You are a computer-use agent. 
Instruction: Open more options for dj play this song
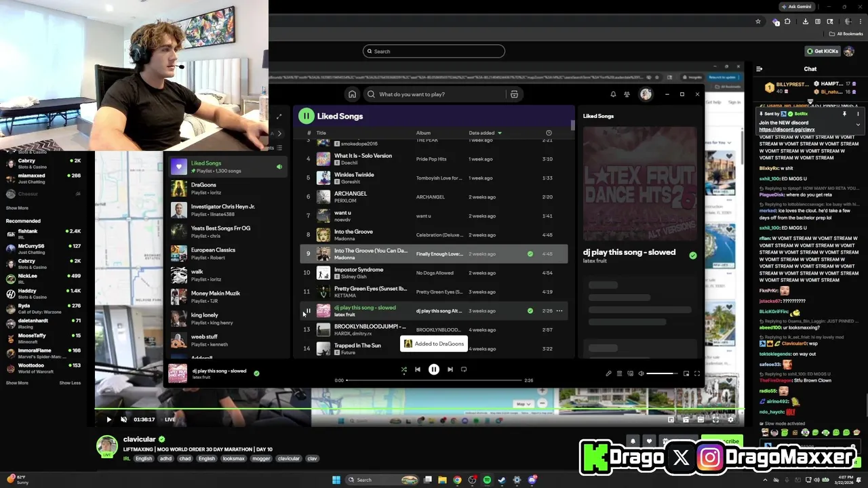tap(559, 310)
